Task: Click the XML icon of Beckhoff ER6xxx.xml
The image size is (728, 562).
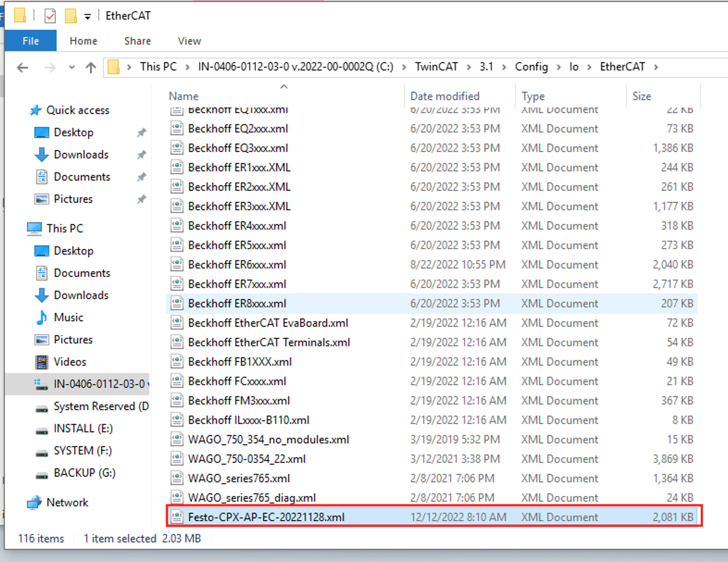Action: point(176,264)
